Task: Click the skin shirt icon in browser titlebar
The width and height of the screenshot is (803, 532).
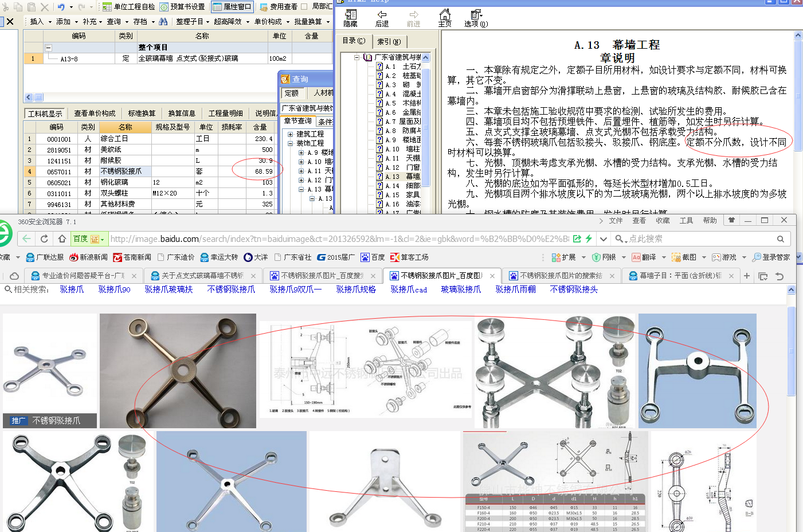Action: pyautogui.click(x=731, y=220)
